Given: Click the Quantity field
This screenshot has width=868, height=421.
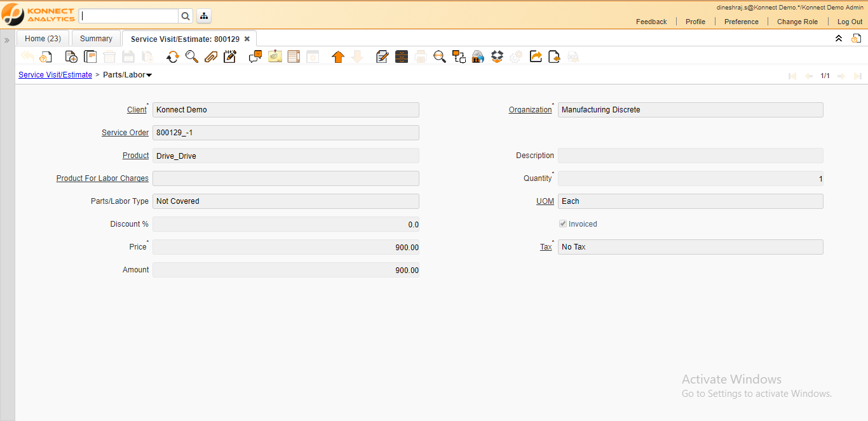Looking at the screenshot, I should pyautogui.click(x=691, y=178).
